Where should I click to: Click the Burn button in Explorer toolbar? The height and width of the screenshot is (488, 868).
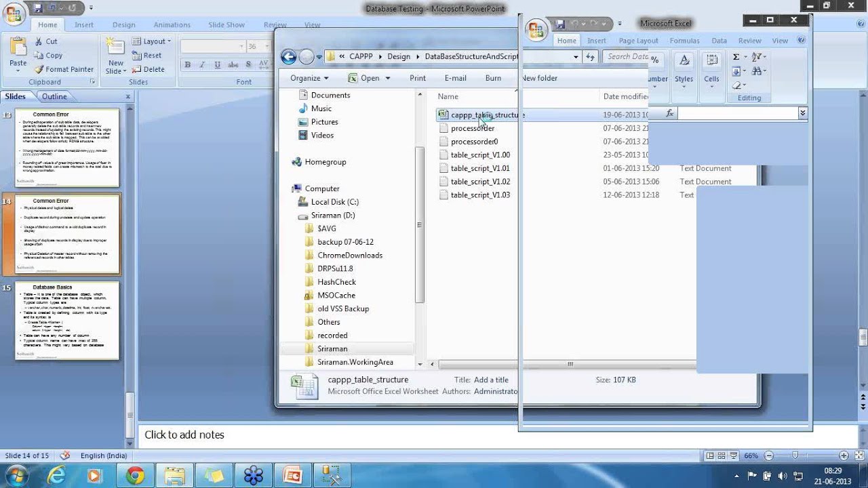click(x=493, y=78)
